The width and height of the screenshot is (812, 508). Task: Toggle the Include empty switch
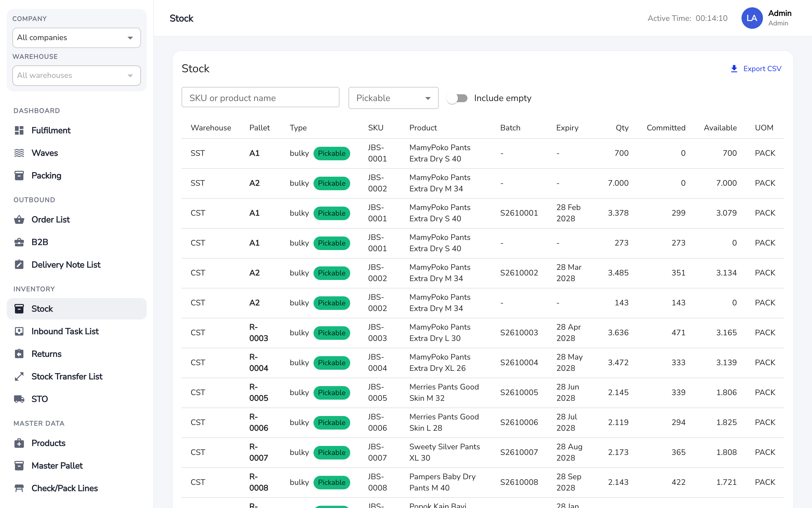457,98
